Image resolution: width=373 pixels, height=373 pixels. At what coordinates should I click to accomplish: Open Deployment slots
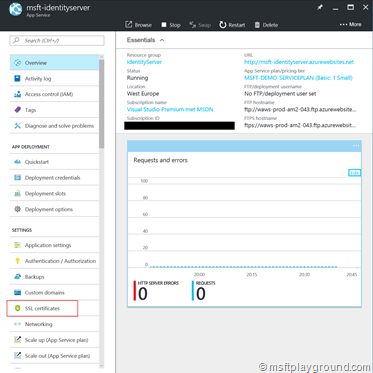[54, 194]
